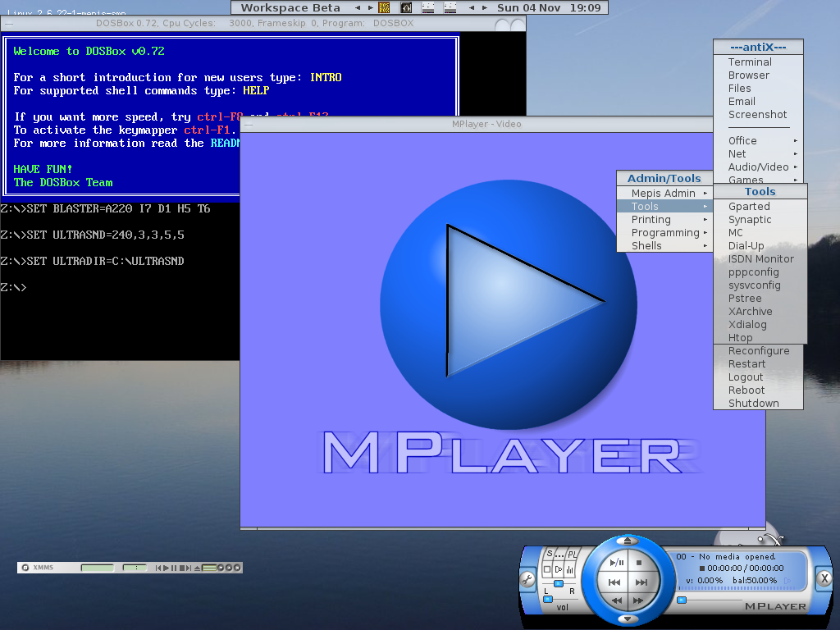
Task: Click XMMS next track button
Action: 189,568
